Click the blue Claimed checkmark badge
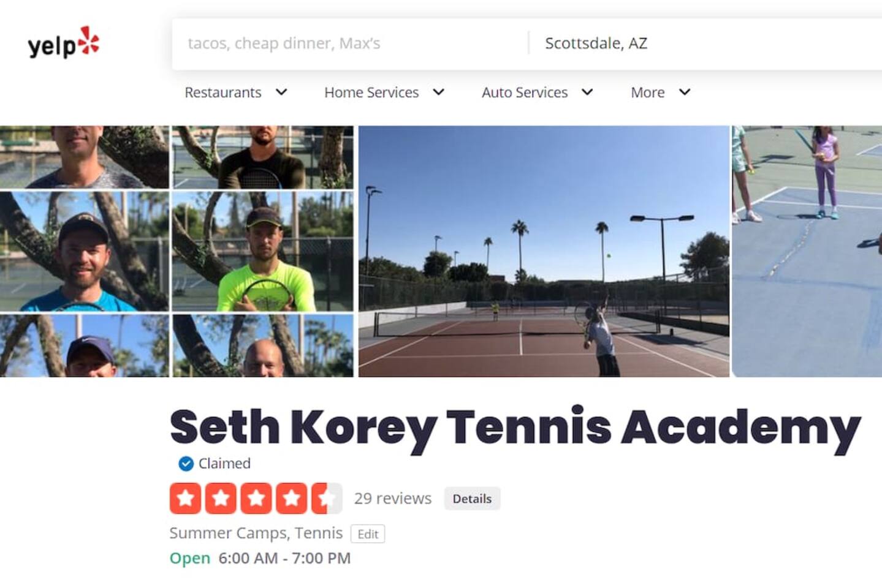The width and height of the screenshot is (882, 588). click(x=186, y=464)
